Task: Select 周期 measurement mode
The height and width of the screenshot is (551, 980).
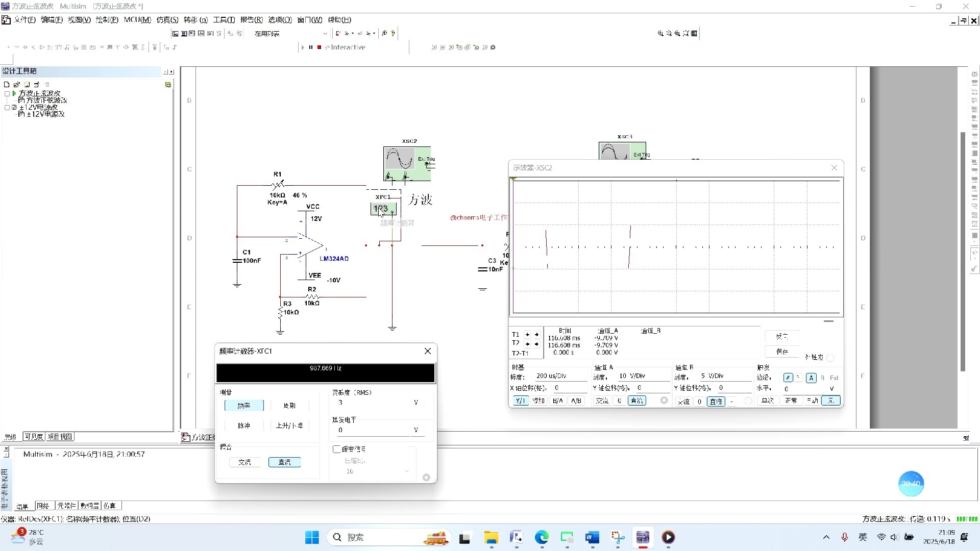Action: click(x=289, y=406)
